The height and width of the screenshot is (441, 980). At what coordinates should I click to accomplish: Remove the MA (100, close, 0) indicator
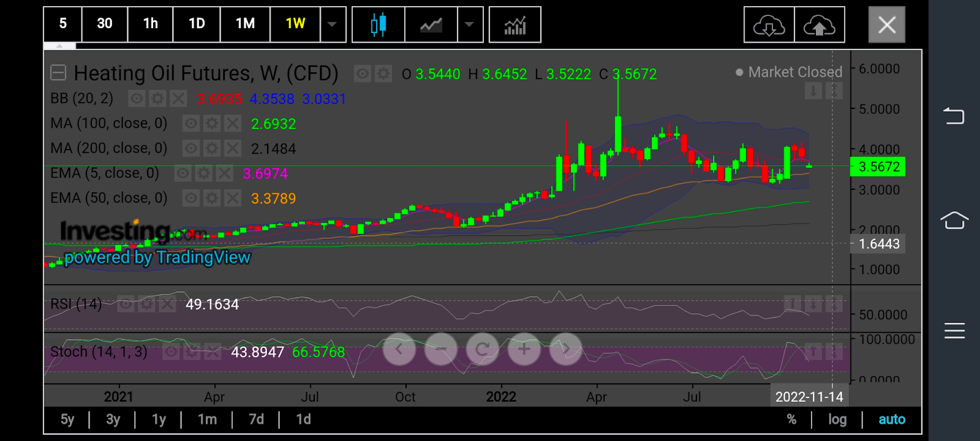(232, 124)
